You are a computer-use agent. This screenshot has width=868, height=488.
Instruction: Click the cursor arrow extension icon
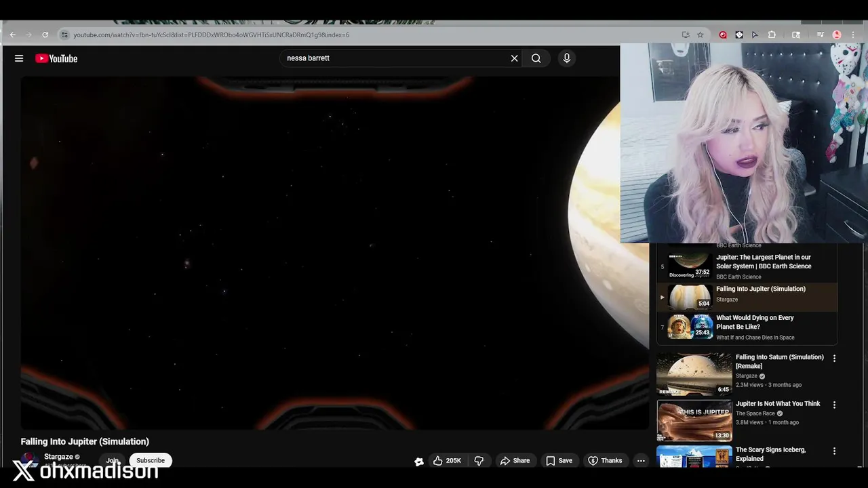point(755,35)
